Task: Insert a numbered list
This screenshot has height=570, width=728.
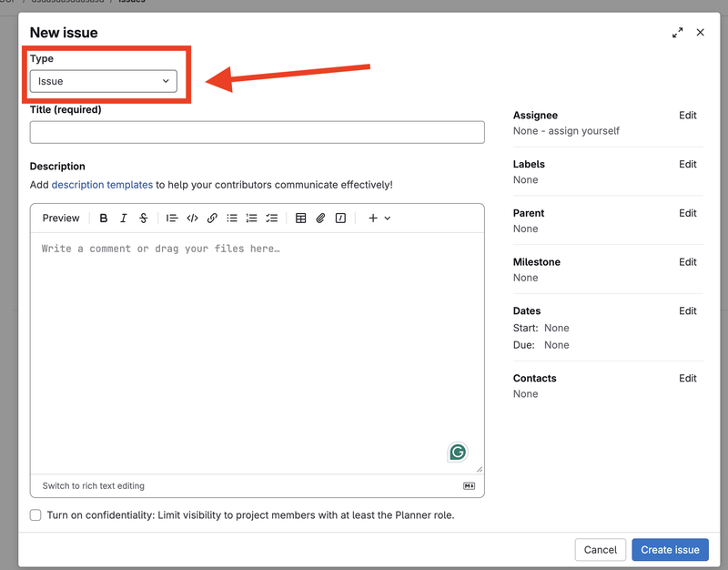Action: click(252, 219)
